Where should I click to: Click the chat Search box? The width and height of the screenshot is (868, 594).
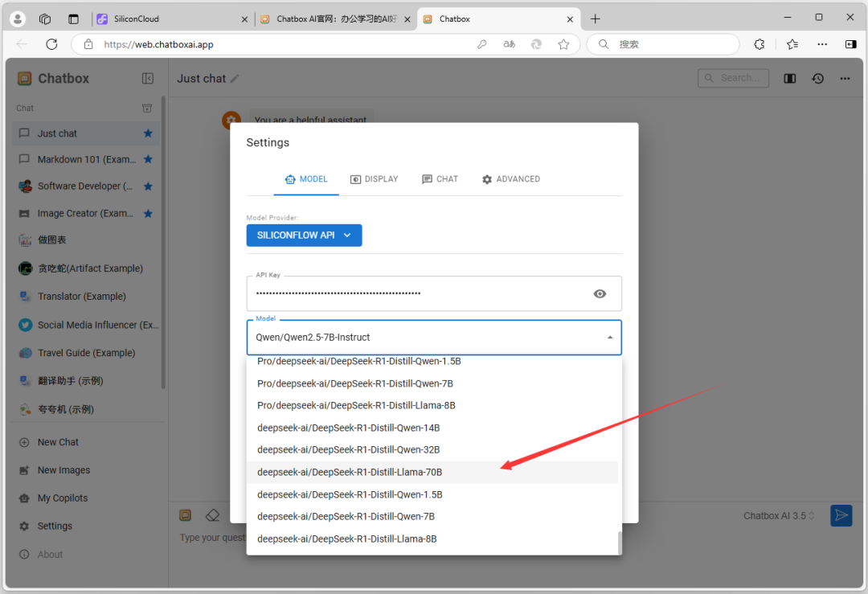pyautogui.click(x=733, y=78)
